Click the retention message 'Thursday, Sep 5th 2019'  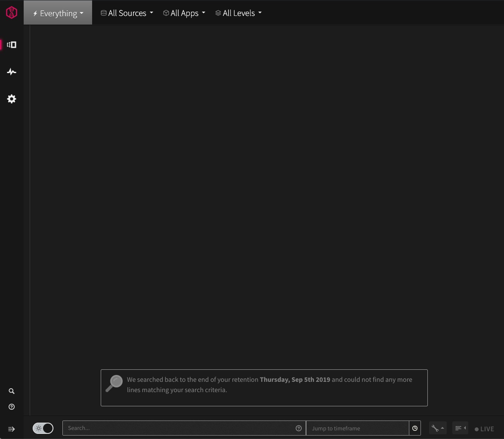(x=295, y=380)
